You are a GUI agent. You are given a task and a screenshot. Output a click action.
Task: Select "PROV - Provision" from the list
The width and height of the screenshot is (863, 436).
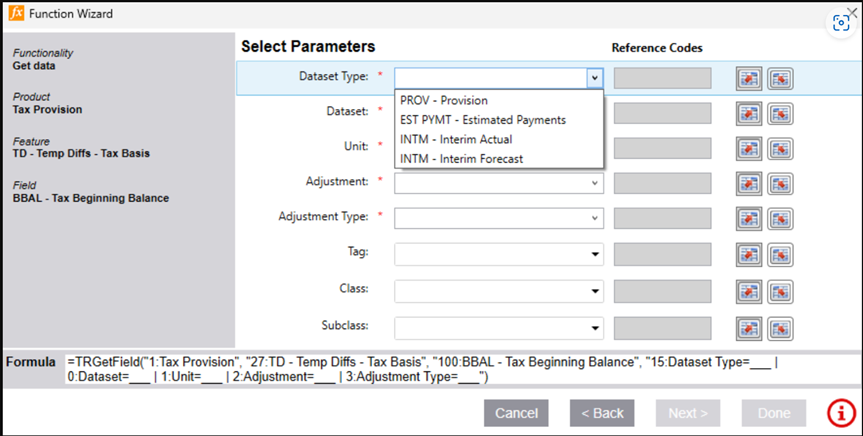(x=444, y=101)
